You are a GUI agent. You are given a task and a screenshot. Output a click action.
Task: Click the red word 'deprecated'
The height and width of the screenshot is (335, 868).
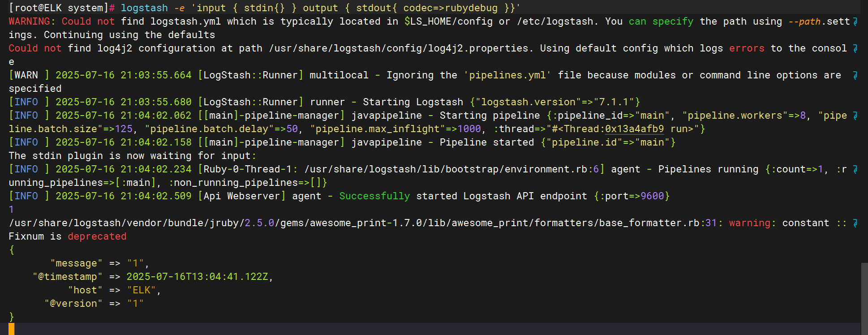(x=97, y=236)
